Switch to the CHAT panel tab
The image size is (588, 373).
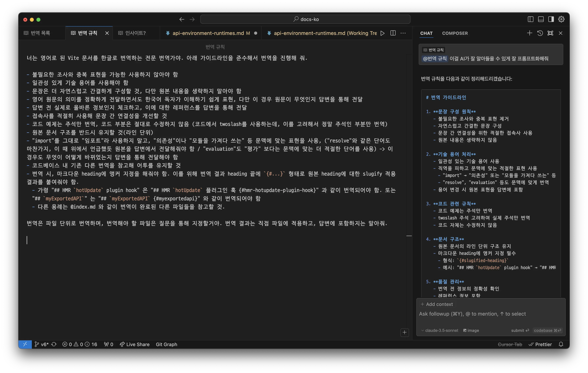click(x=426, y=33)
